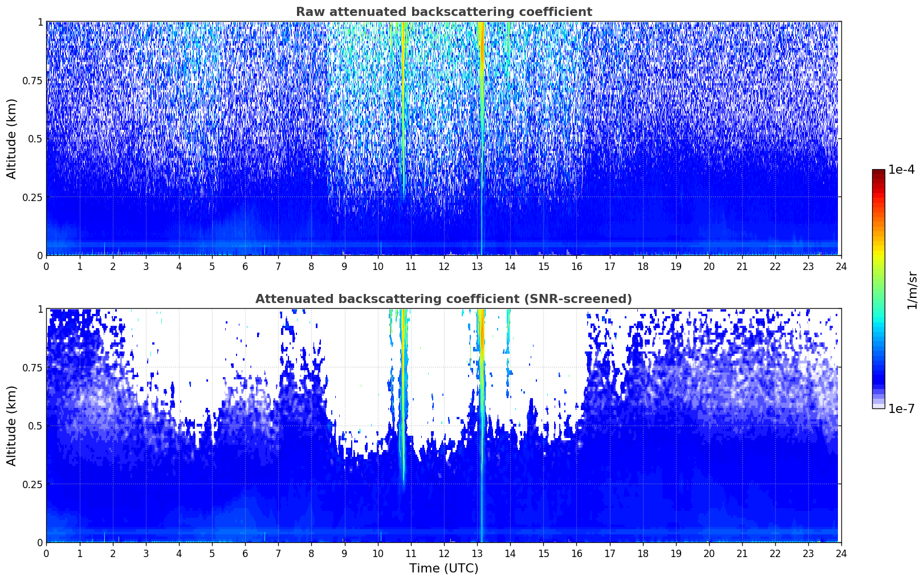
Task: Click the "Altitude (km)" label of the SNR-screened plot
Action: pyautogui.click(x=12, y=425)
